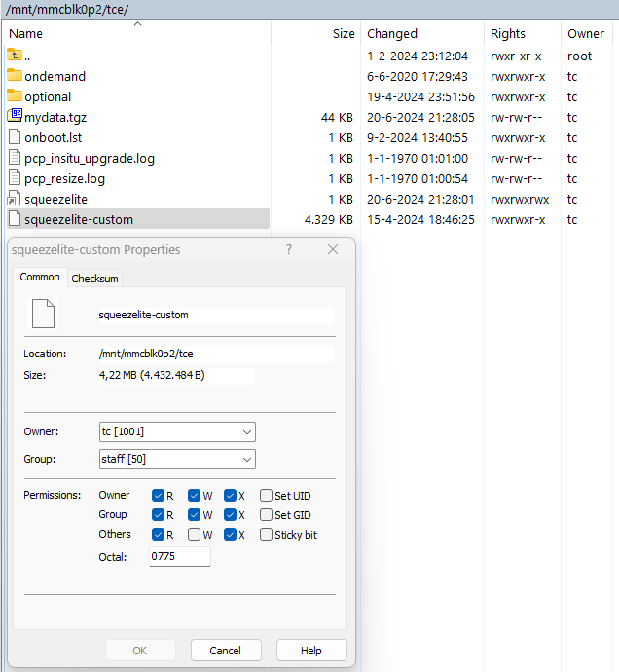619x672 pixels.
Task: Click the Help button
Action: click(x=311, y=651)
